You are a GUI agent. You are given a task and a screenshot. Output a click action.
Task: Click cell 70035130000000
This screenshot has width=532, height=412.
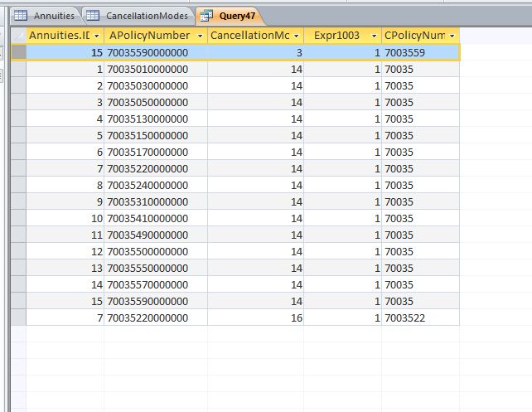click(x=156, y=119)
